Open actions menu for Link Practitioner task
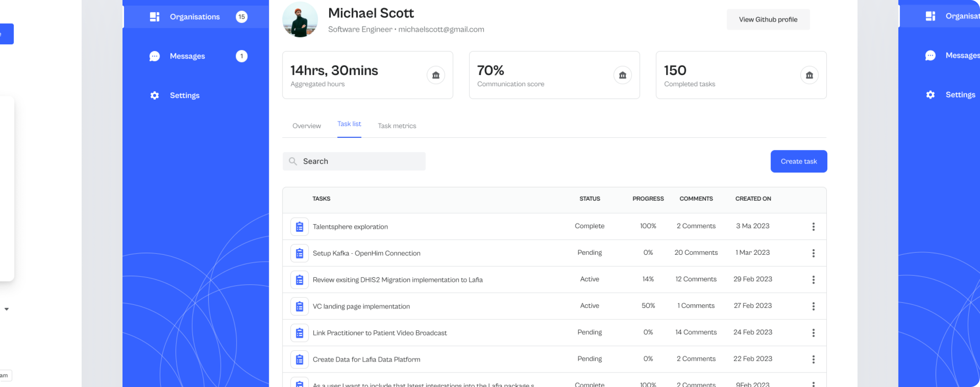980x387 pixels. tap(813, 333)
